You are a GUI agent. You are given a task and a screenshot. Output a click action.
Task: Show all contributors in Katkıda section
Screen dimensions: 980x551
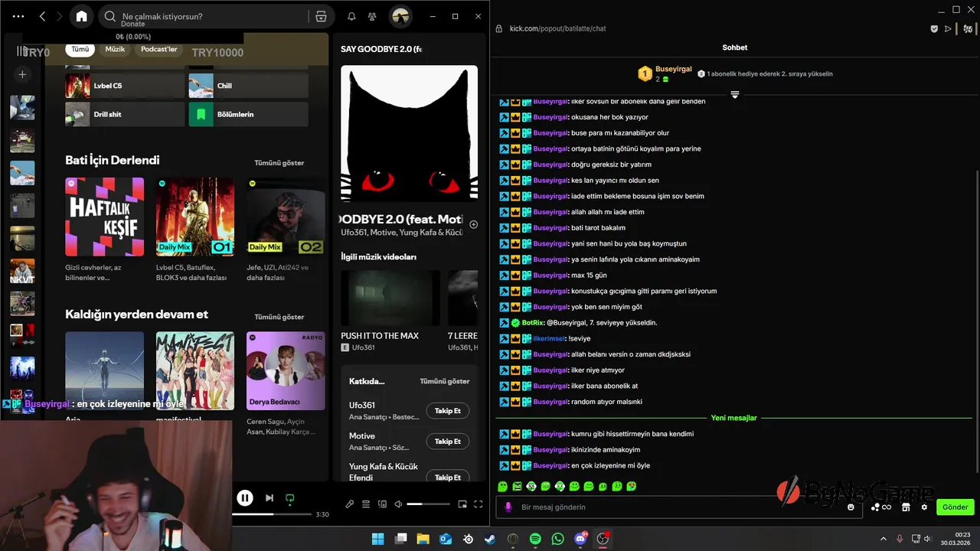pyautogui.click(x=444, y=381)
